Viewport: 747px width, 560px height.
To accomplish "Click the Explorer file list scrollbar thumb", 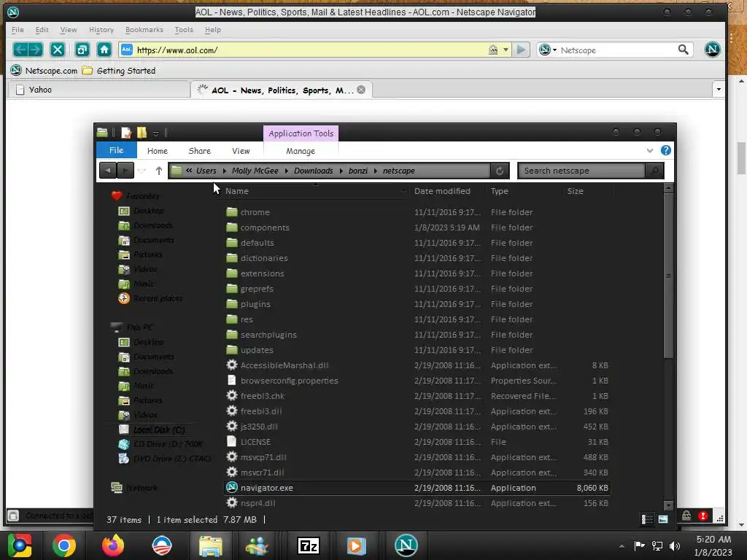I will pyautogui.click(x=668, y=276).
